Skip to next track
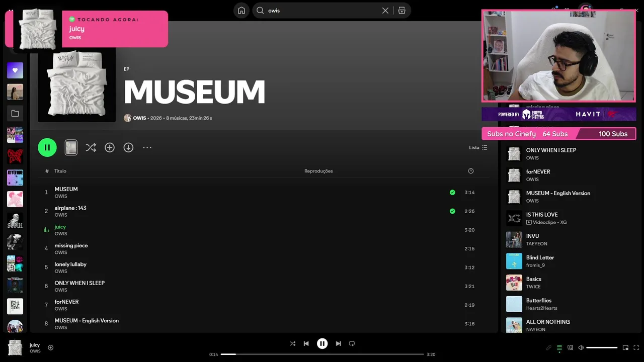 pos(338,343)
